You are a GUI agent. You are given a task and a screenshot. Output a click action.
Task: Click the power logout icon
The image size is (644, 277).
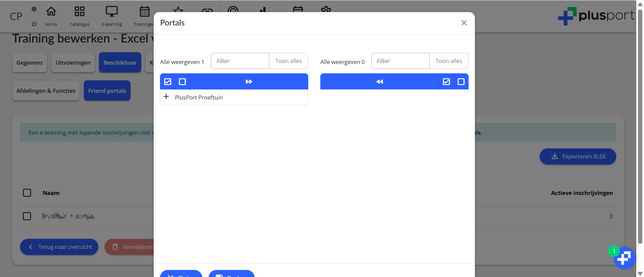pyautogui.click(x=34, y=24)
